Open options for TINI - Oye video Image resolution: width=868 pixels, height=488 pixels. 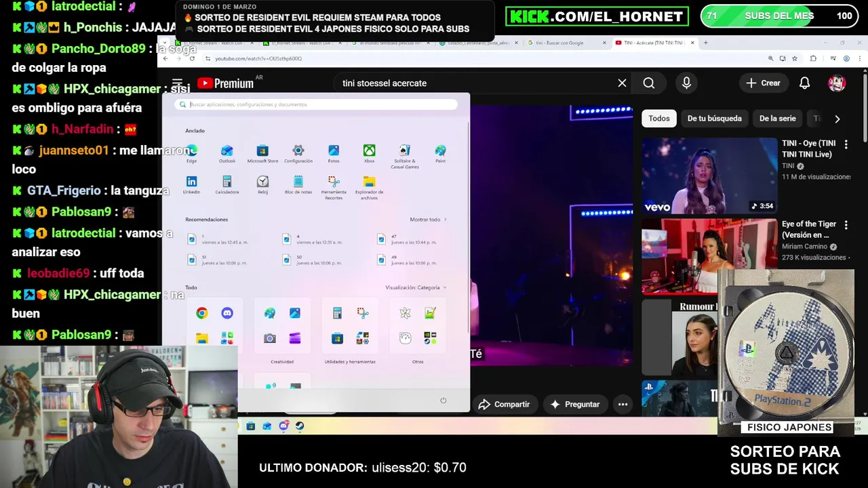pos(846,144)
